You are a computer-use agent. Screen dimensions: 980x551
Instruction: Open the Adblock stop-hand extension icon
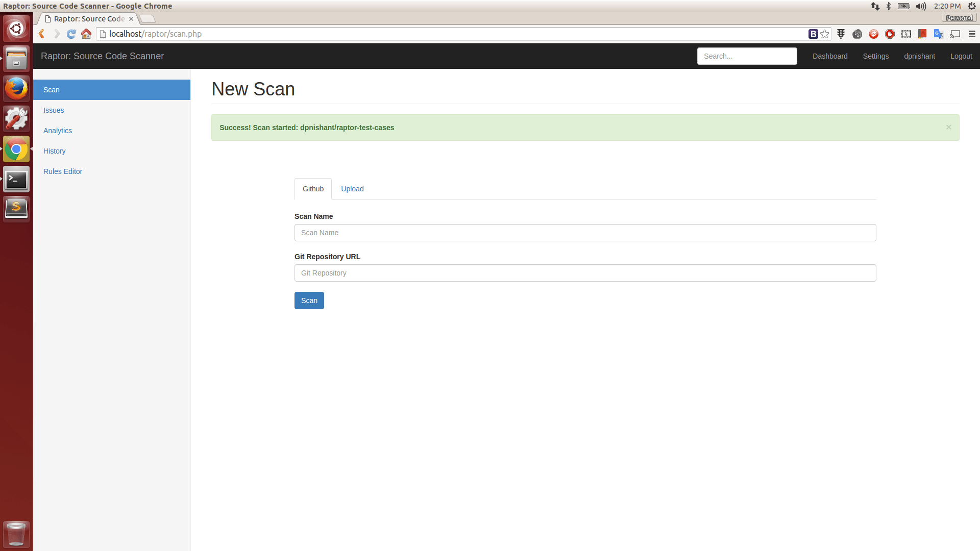[x=890, y=34]
